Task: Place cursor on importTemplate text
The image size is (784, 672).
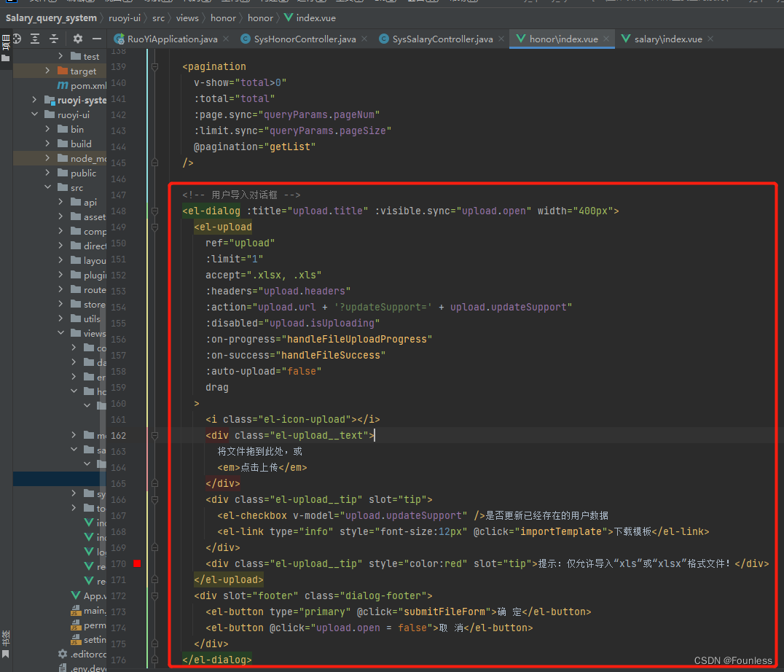Action: click(560, 531)
